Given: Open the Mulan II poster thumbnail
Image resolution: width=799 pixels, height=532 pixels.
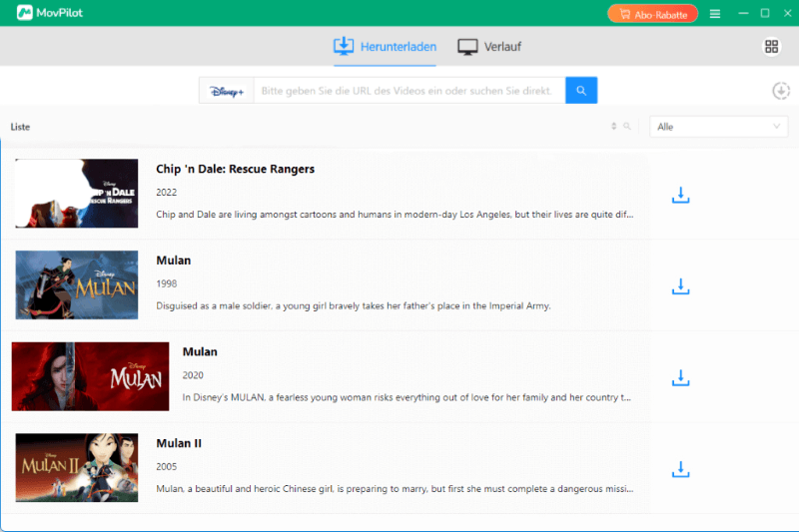Looking at the screenshot, I should [x=77, y=467].
